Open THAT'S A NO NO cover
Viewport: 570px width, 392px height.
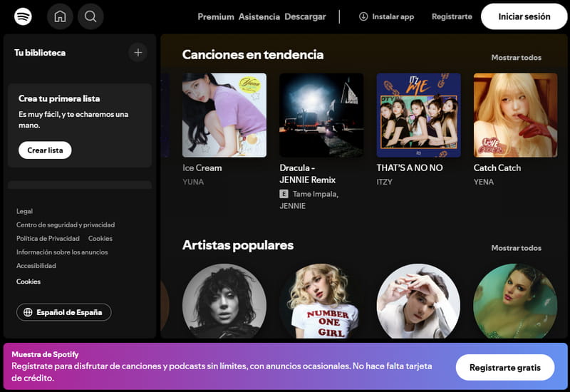pyautogui.click(x=418, y=115)
